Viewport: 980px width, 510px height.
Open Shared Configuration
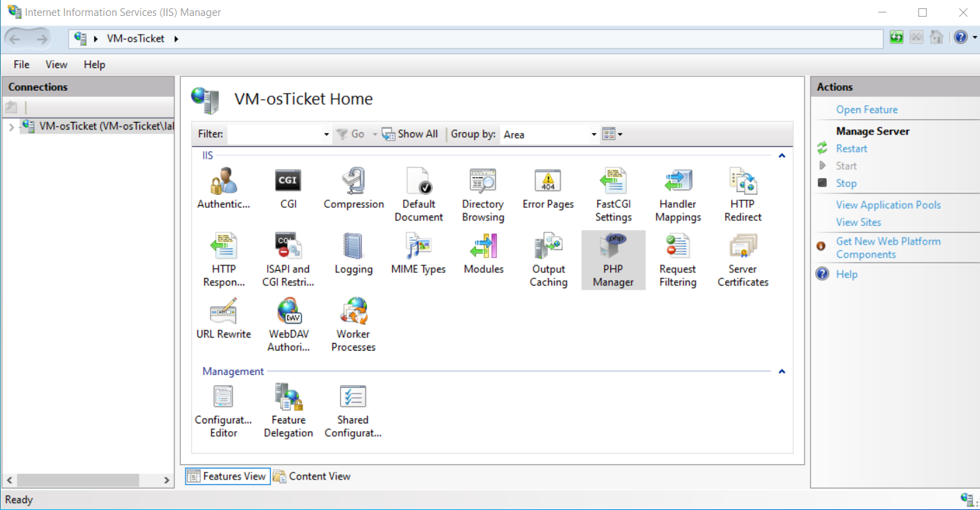pos(353,411)
